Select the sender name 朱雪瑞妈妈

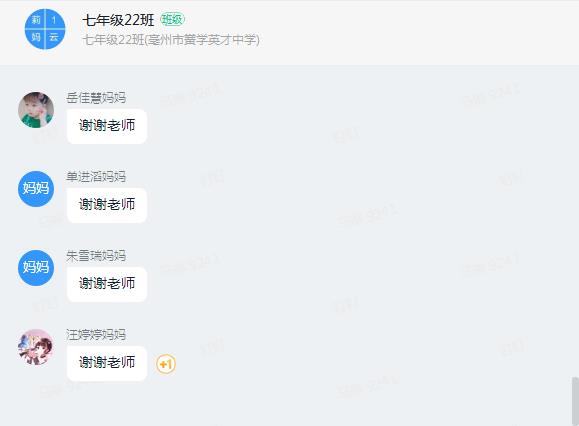96,256
